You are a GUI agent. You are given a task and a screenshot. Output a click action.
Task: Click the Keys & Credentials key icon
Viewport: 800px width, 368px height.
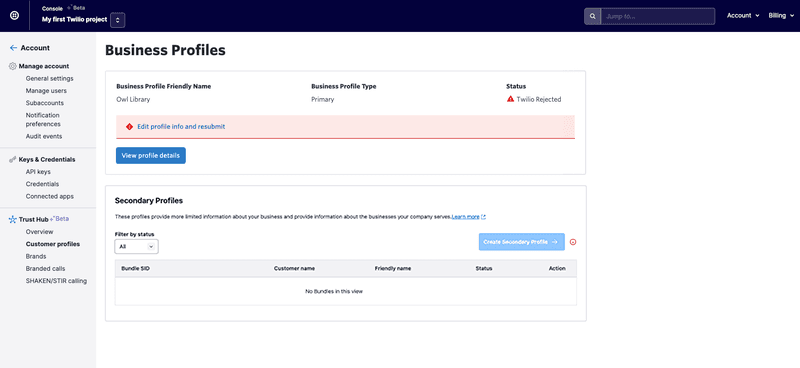[x=13, y=159]
